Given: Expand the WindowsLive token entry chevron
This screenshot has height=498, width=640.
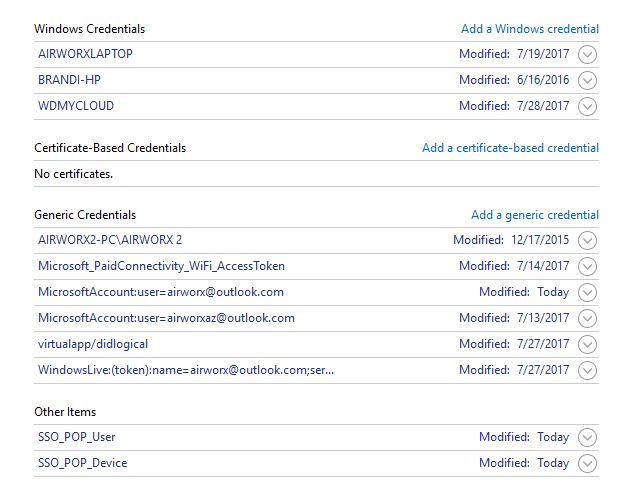Looking at the screenshot, I should (587, 371).
